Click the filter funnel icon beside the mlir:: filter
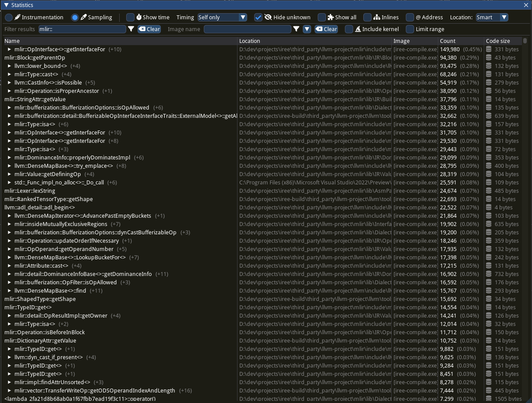This screenshot has width=532, height=403. click(131, 29)
